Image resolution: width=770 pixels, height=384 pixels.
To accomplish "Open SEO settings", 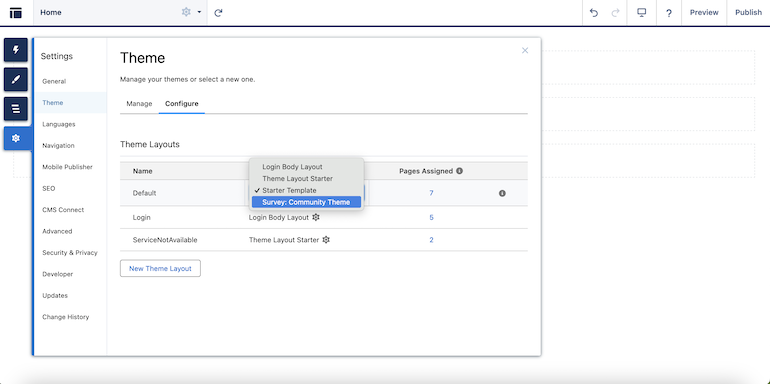I will pyautogui.click(x=49, y=188).
